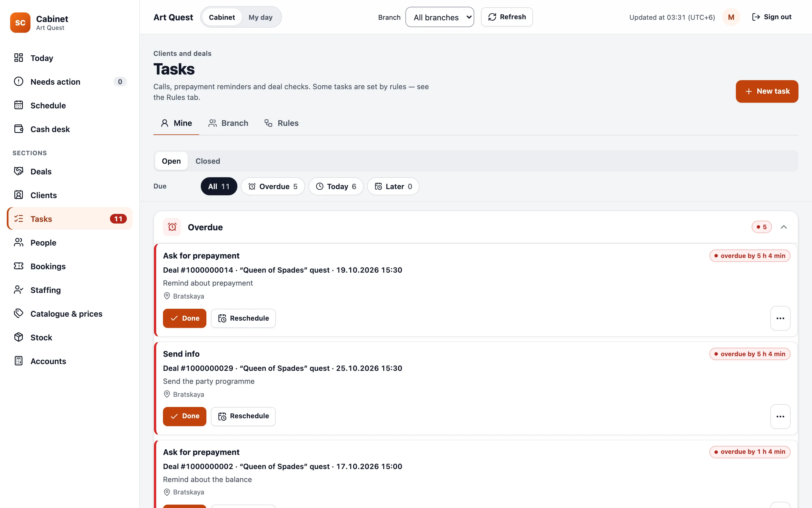Click the Refresh button
The height and width of the screenshot is (508, 812).
tap(507, 17)
